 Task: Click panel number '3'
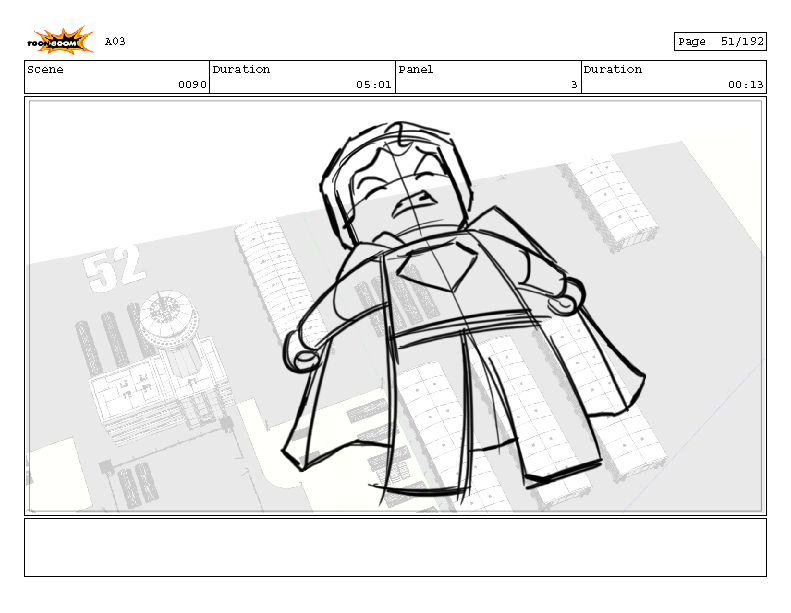(574, 85)
